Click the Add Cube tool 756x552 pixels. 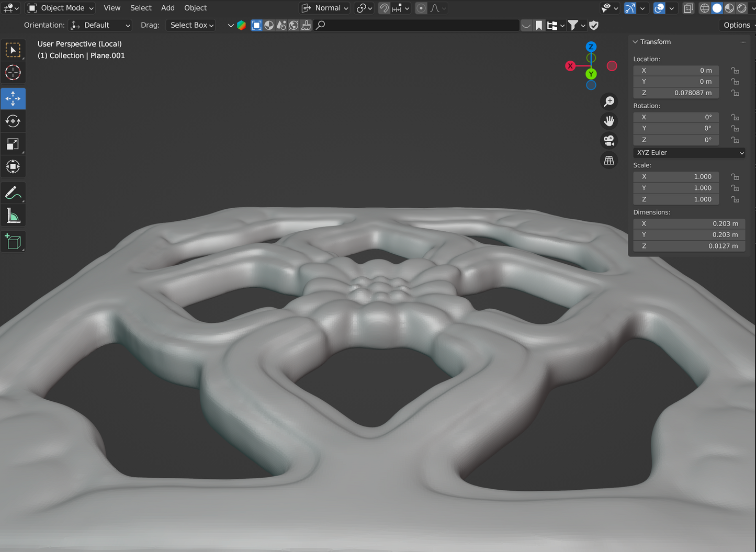[13, 242]
